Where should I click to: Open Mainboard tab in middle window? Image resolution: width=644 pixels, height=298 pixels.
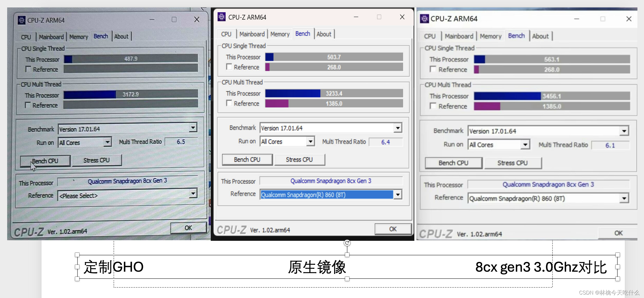[x=252, y=34]
